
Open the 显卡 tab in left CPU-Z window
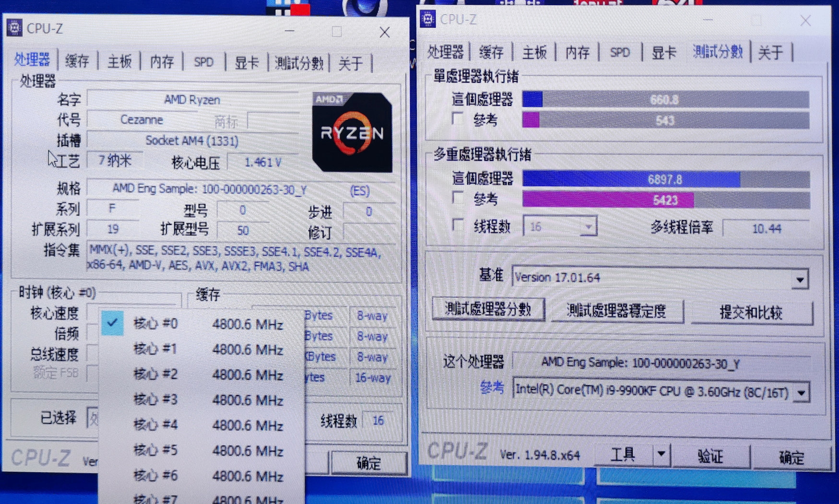(x=247, y=63)
